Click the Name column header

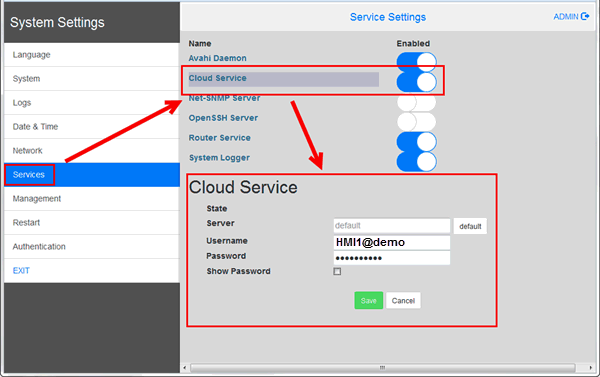(x=200, y=44)
